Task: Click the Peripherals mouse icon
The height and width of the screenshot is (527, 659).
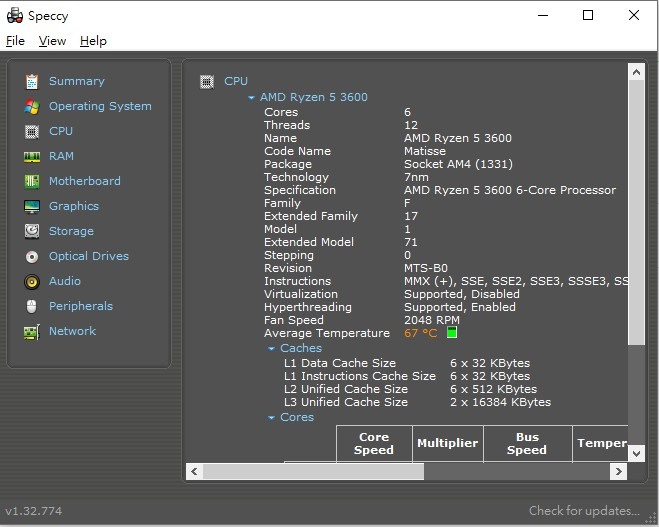Action: [32, 306]
